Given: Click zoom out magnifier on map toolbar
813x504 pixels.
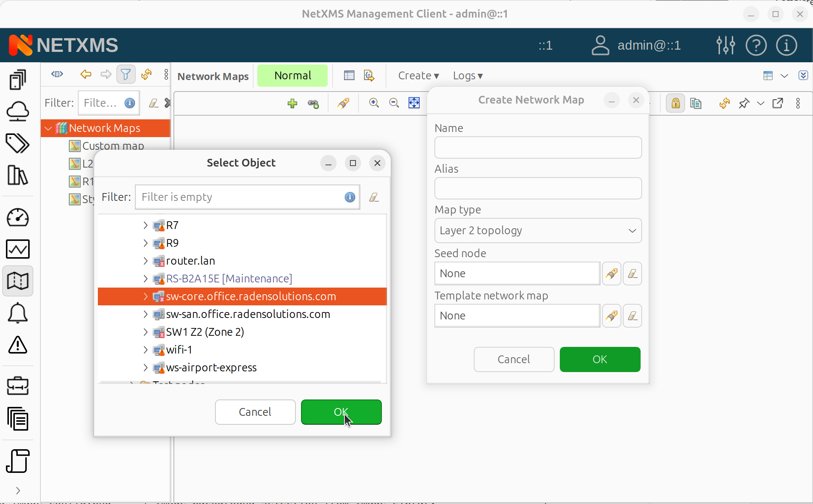Looking at the screenshot, I should (x=394, y=103).
